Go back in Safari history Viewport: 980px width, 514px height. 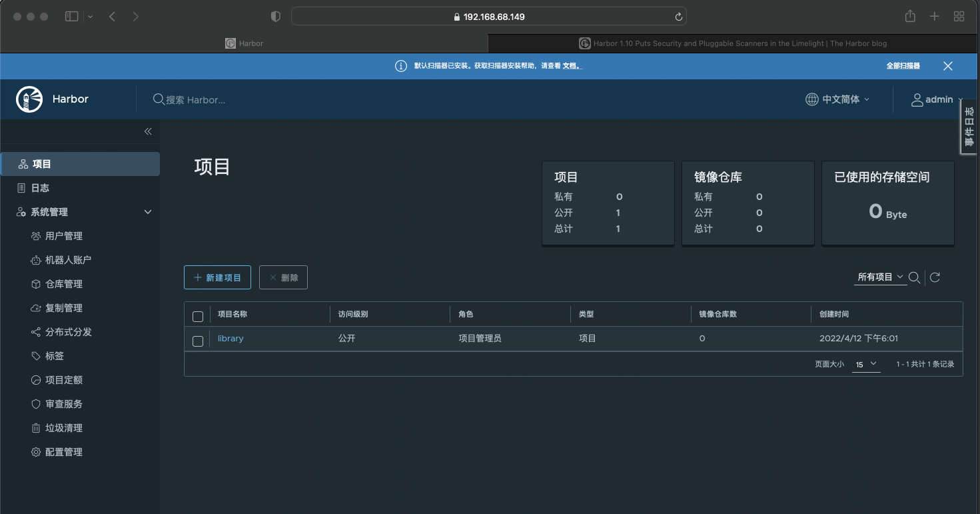pos(112,17)
